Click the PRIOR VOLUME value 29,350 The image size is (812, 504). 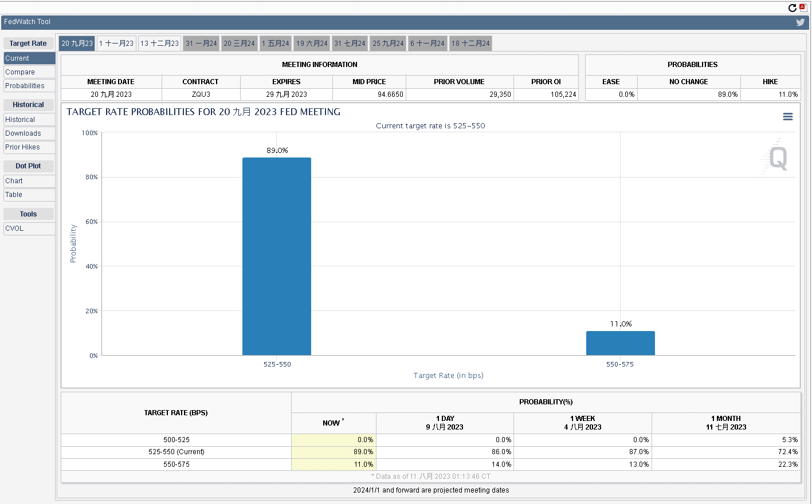click(460, 94)
